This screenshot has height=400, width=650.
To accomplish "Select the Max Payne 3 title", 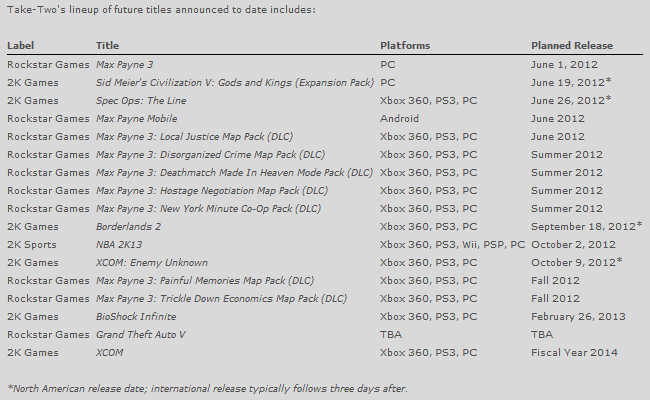I will [x=125, y=65].
